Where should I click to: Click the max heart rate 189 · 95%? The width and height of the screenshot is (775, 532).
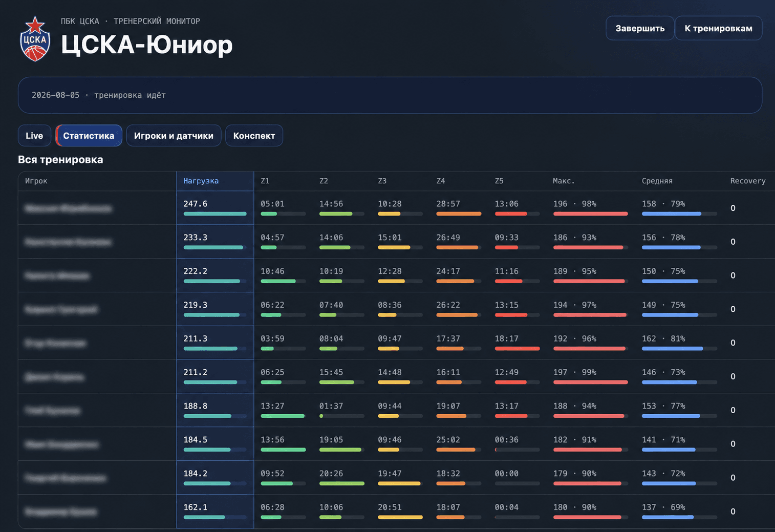(575, 271)
